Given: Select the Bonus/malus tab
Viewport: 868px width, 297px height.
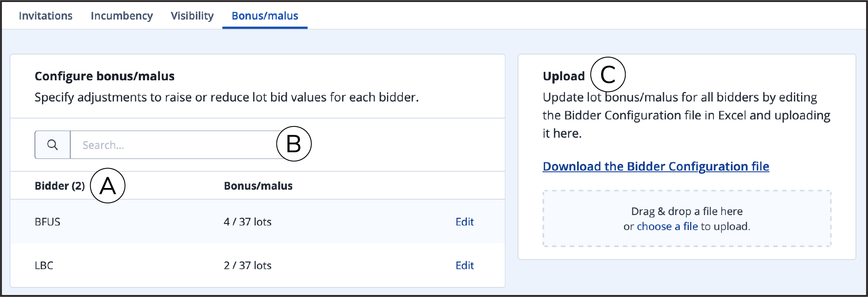Looking at the screenshot, I should [x=265, y=16].
